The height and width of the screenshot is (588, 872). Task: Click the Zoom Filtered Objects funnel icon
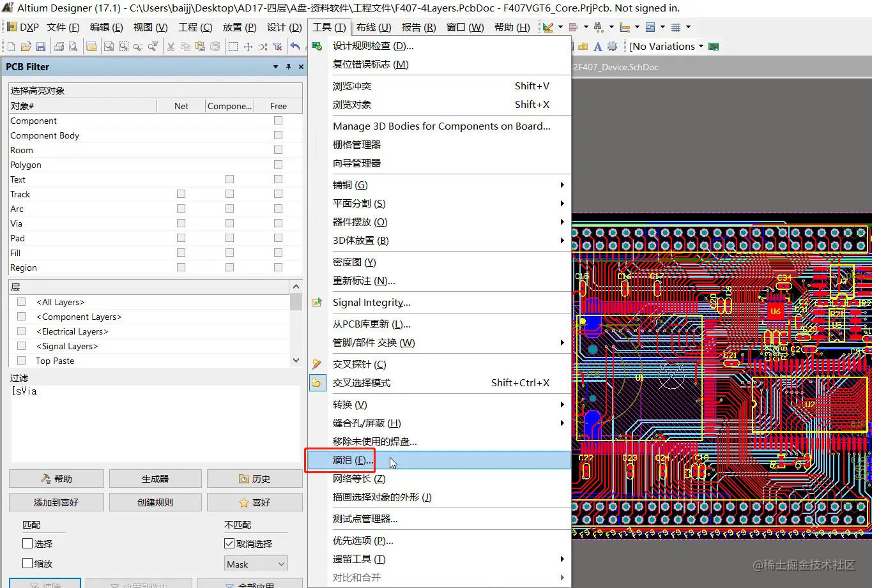tap(153, 47)
